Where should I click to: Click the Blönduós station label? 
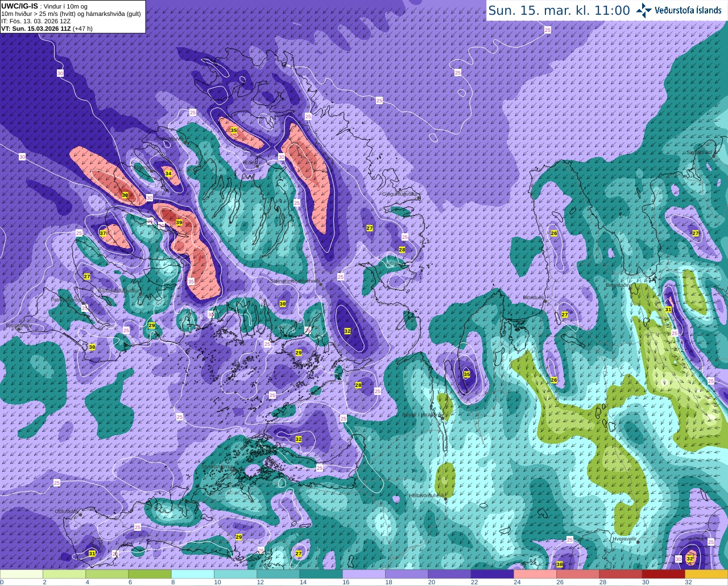point(533,298)
